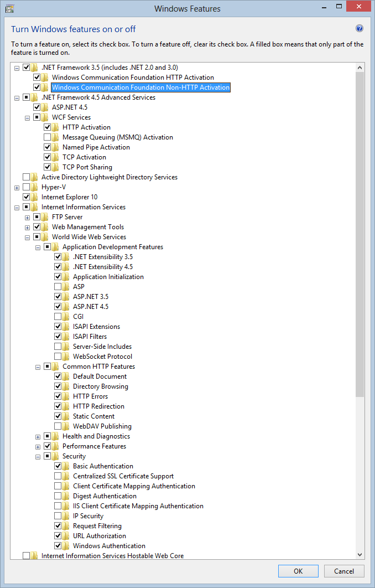Expand the Hyper-V tree node
This screenshot has width=375, height=588.
point(17,188)
